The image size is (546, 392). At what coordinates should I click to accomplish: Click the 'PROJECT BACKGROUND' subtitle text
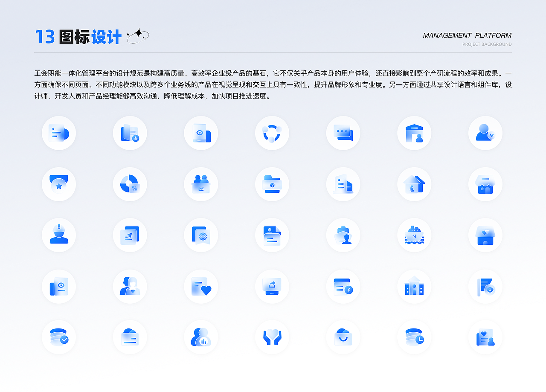click(487, 44)
